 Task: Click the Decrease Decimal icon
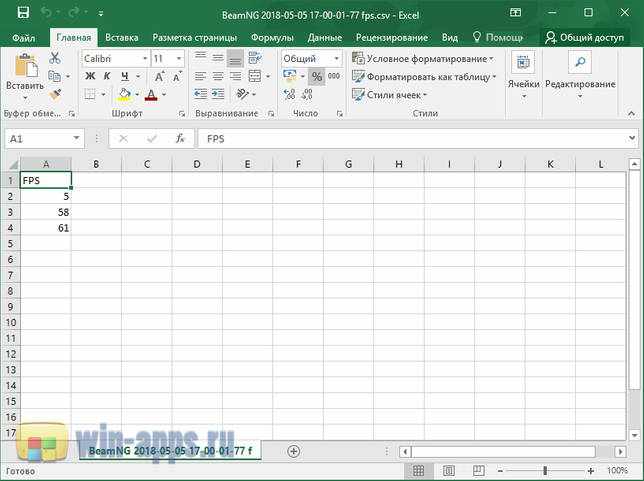coord(307,94)
